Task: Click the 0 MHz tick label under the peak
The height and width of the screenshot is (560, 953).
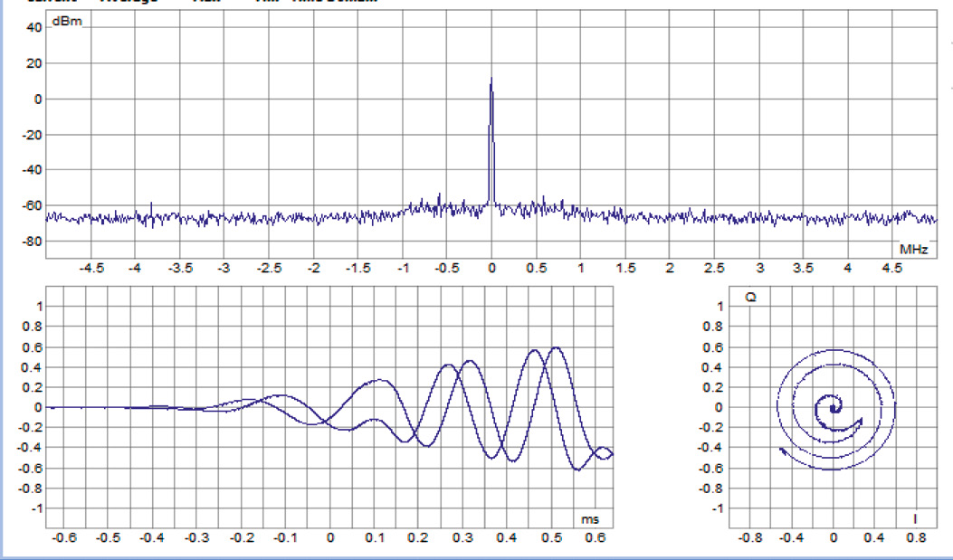Action: 491,268
